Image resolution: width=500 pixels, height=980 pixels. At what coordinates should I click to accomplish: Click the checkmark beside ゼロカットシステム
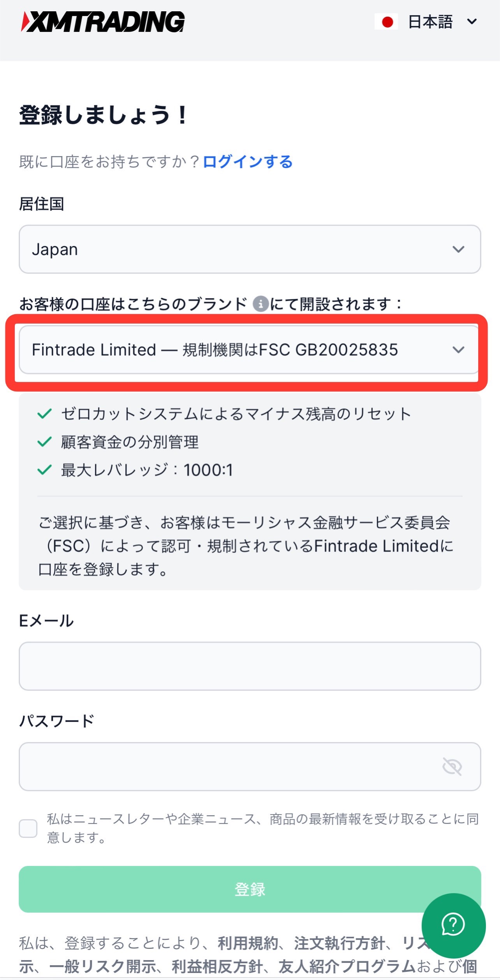[44, 413]
